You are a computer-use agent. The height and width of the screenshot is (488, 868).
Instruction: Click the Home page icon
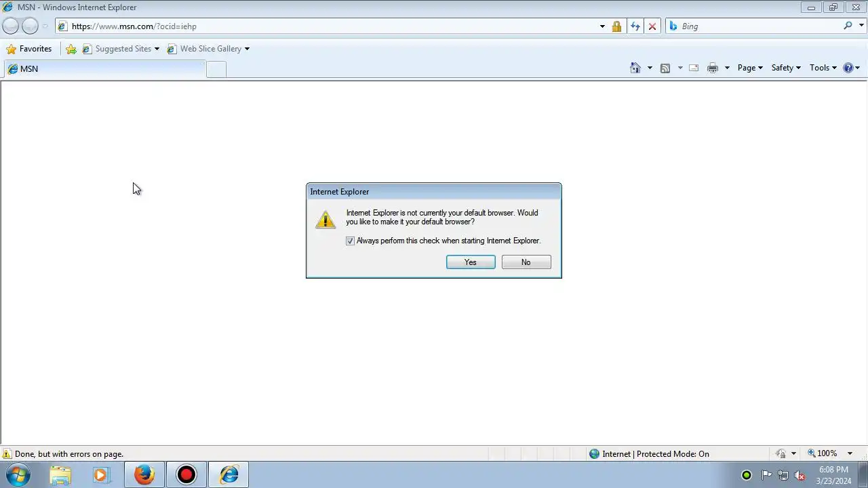[635, 68]
